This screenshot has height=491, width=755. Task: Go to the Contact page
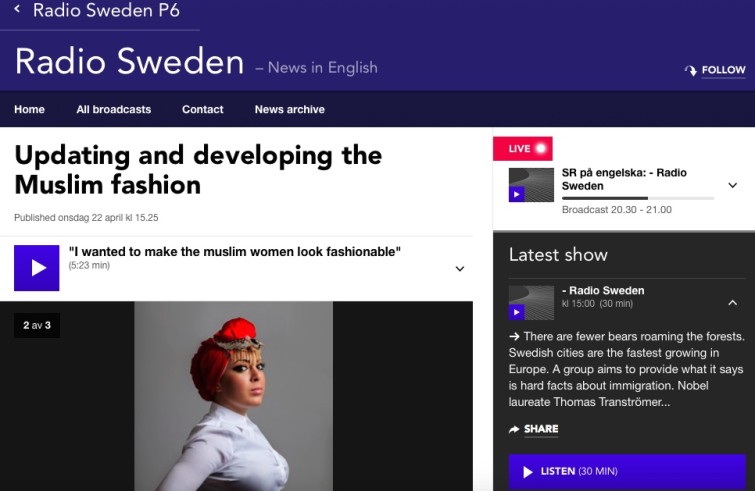(x=203, y=109)
